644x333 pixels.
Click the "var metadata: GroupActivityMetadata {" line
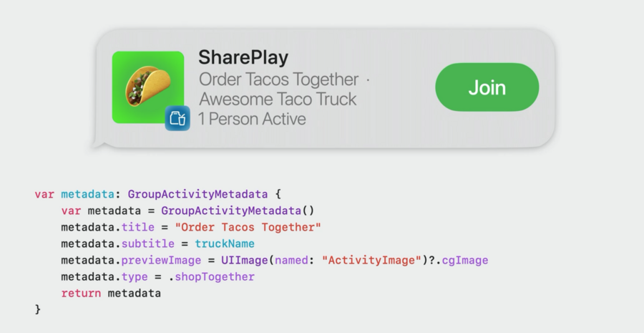pyautogui.click(x=157, y=194)
